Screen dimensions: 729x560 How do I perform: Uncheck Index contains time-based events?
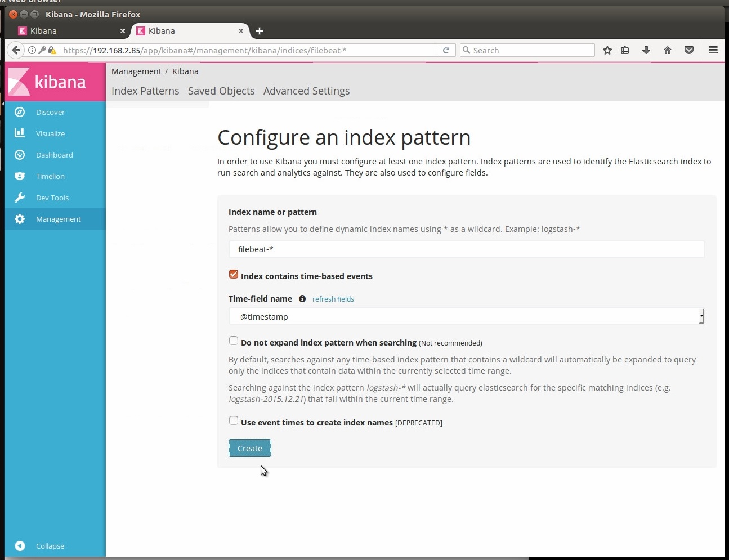(234, 275)
